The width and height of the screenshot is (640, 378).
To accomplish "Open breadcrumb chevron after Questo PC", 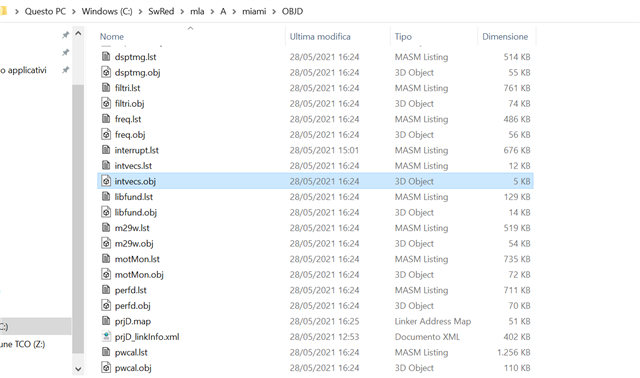I will coord(74,11).
